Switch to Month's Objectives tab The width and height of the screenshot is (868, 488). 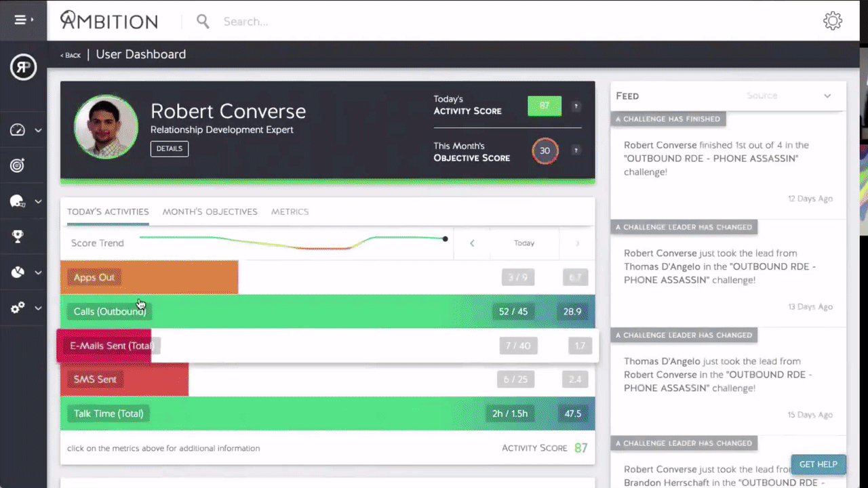tap(210, 211)
